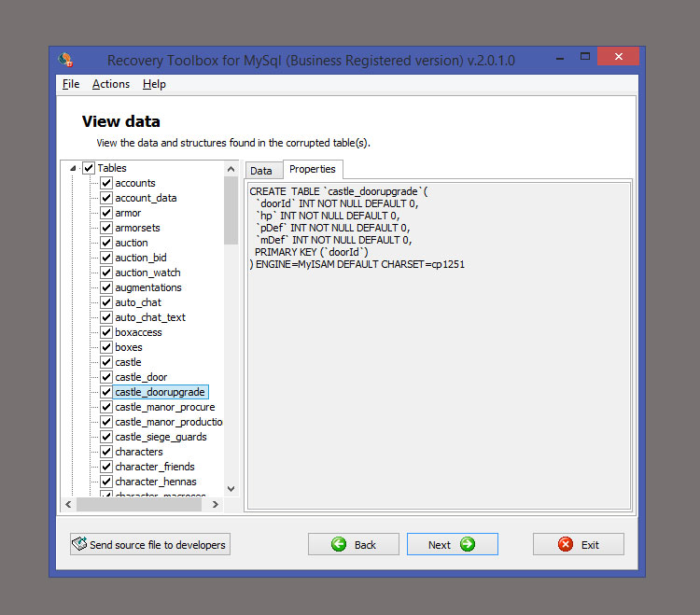Toggle the boxes table checkbox

(x=106, y=347)
